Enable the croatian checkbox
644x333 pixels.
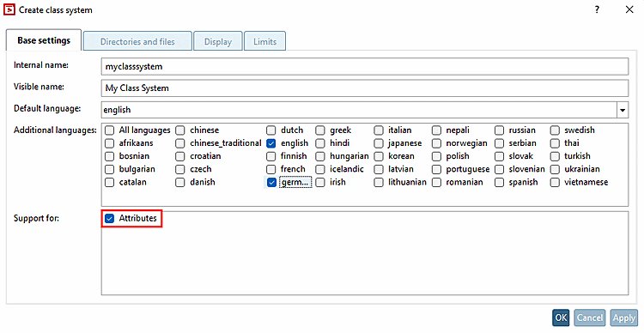coord(180,156)
